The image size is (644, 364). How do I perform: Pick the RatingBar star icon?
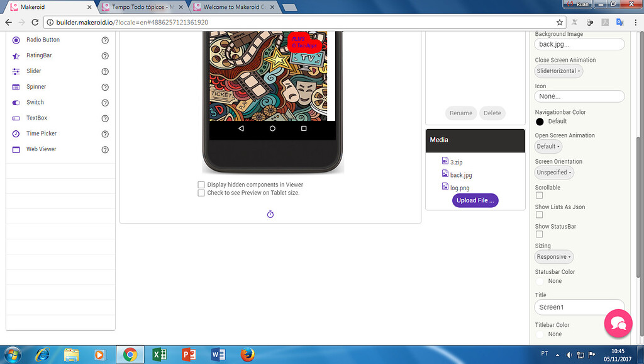pyautogui.click(x=16, y=55)
